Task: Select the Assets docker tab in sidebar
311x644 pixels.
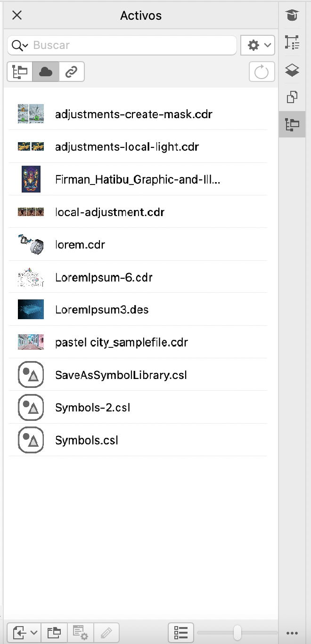Action: tap(292, 125)
